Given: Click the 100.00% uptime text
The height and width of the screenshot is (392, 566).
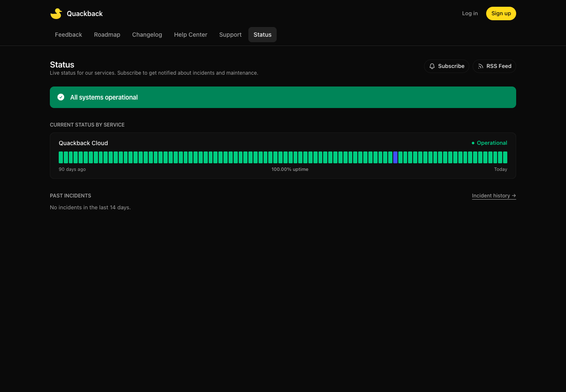Looking at the screenshot, I should pos(290,169).
